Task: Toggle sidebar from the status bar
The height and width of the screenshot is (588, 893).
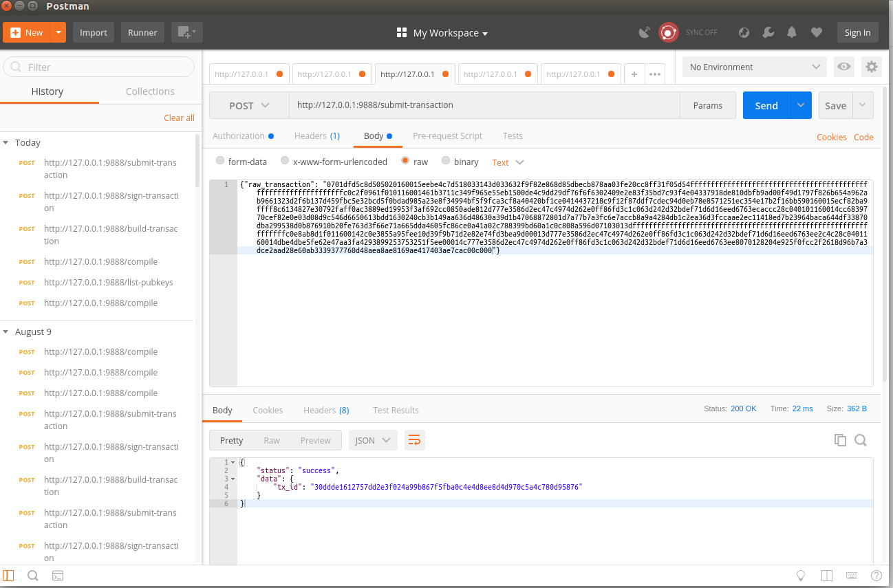Action: tap(9, 576)
